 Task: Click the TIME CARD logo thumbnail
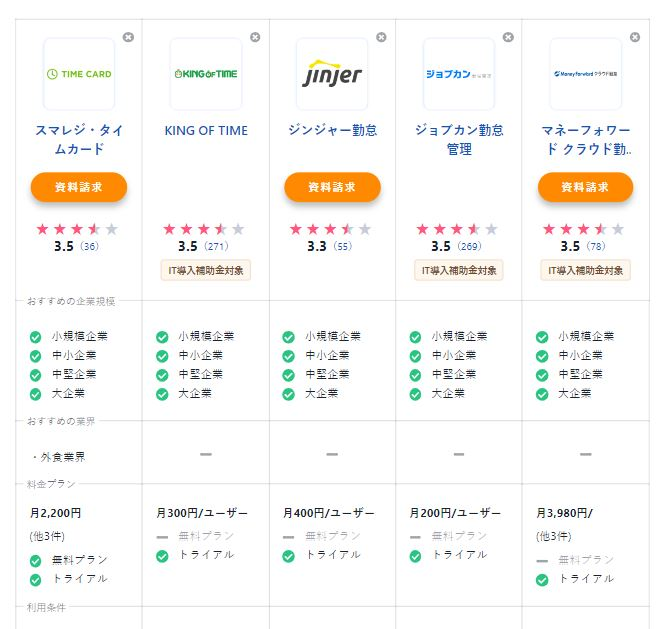(79, 74)
